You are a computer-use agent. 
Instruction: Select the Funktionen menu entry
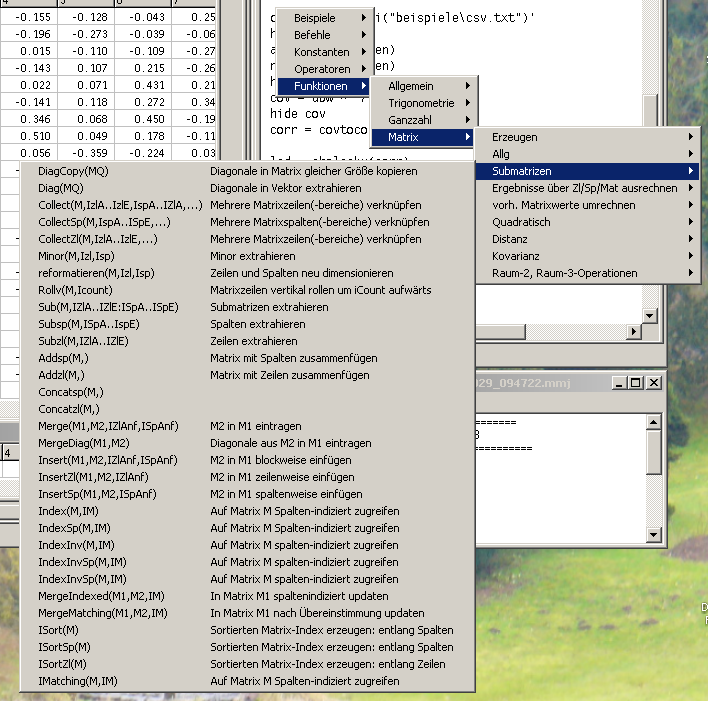click(x=325, y=86)
